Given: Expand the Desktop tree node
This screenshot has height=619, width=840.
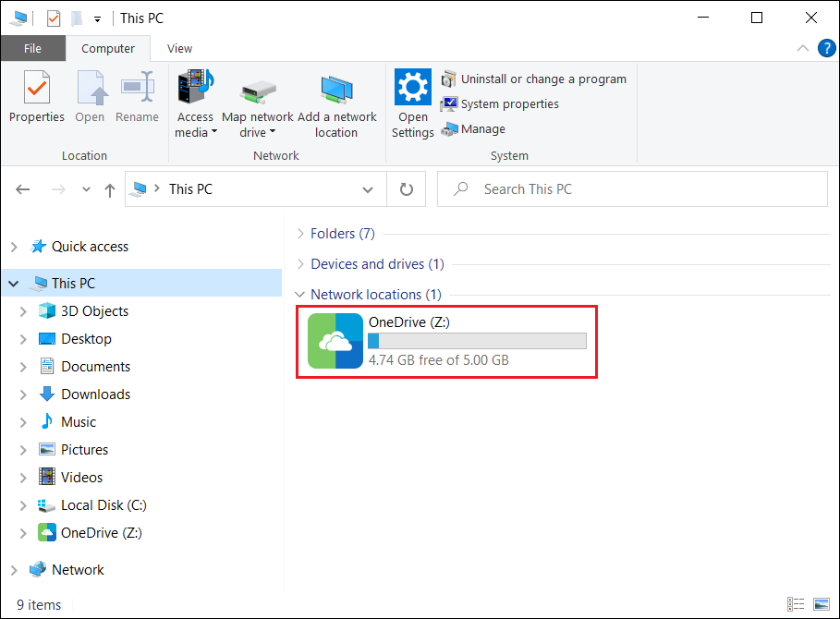Looking at the screenshot, I should pyautogui.click(x=23, y=339).
